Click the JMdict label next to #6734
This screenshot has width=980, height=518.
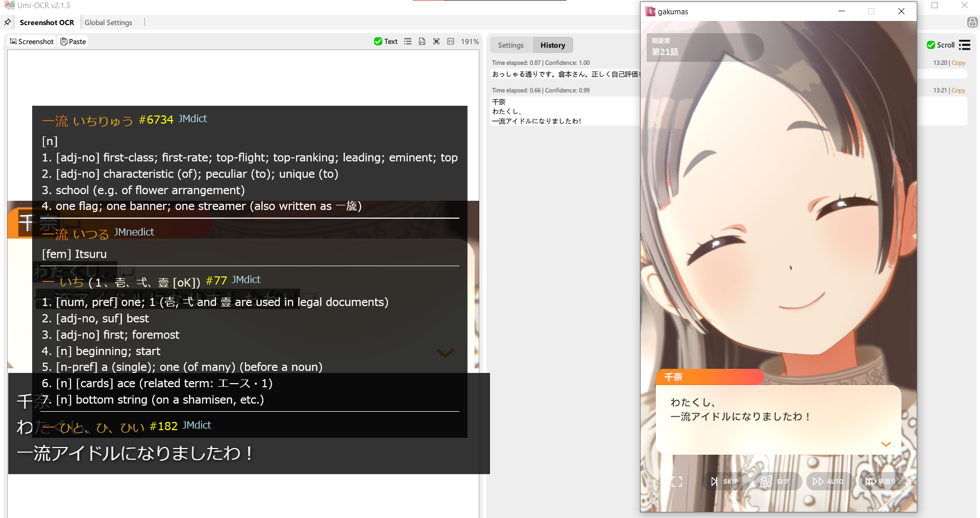(x=192, y=119)
